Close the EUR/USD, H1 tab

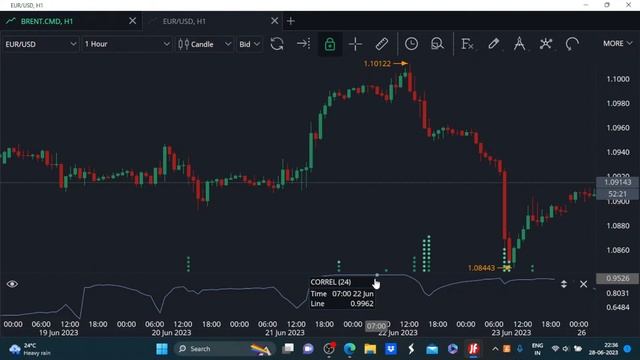click(x=275, y=21)
